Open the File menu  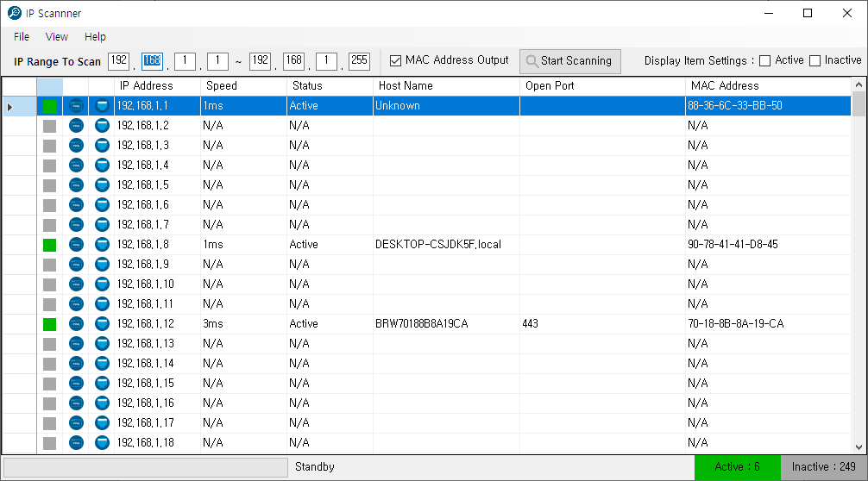click(22, 37)
